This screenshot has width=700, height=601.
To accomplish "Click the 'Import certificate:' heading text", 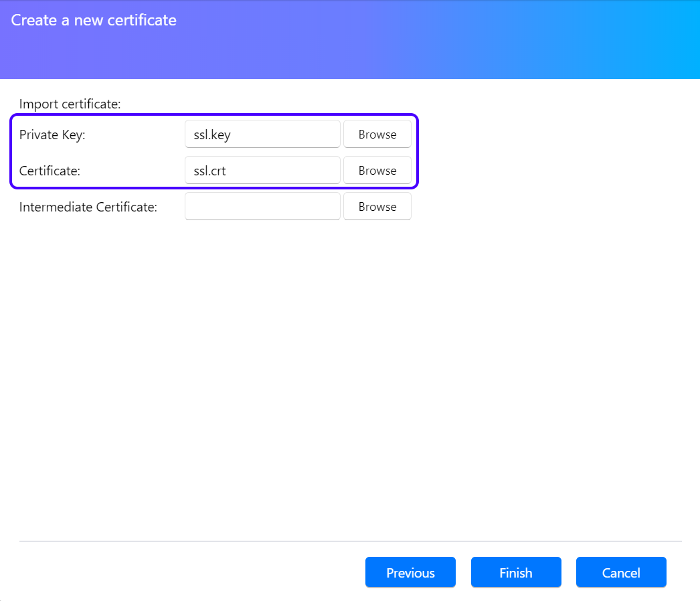I will tap(70, 104).
